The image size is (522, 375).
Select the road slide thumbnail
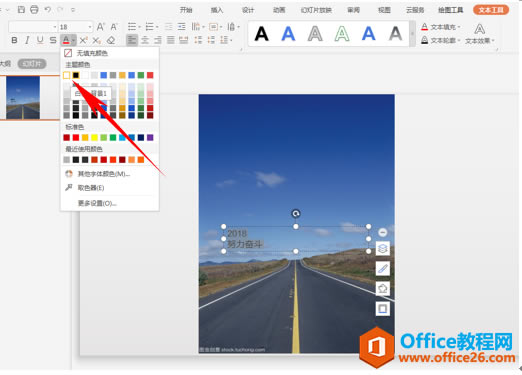[x=23, y=97]
